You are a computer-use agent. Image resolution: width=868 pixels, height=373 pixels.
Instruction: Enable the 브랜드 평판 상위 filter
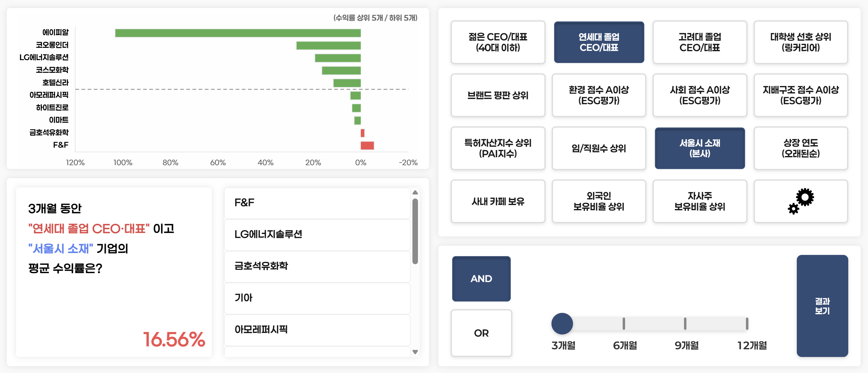pyautogui.click(x=498, y=95)
